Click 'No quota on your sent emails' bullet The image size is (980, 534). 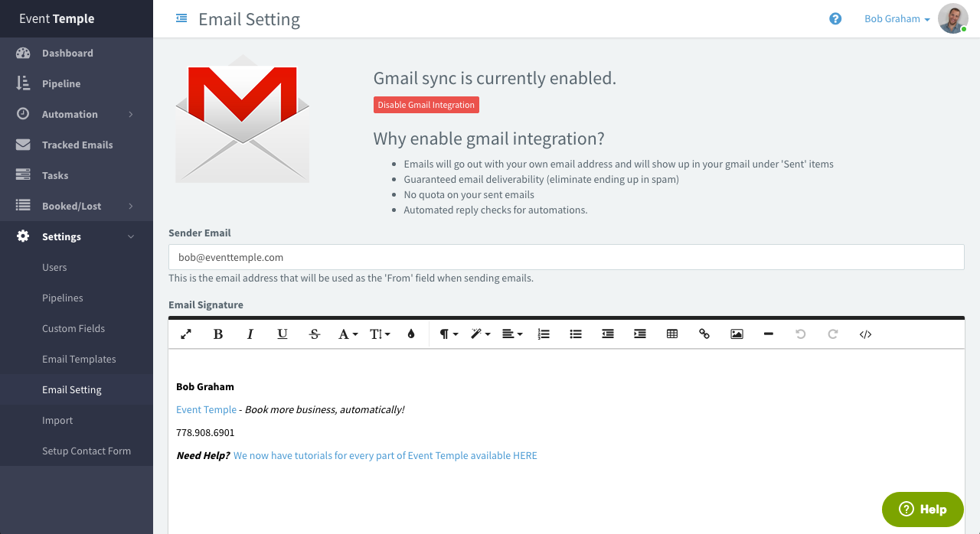(x=469, y=194)
